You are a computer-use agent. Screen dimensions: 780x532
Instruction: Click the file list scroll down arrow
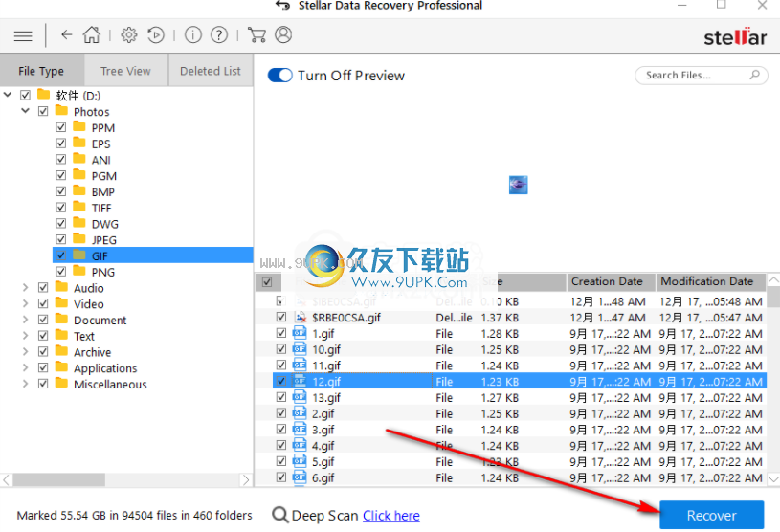coord(773,478)
